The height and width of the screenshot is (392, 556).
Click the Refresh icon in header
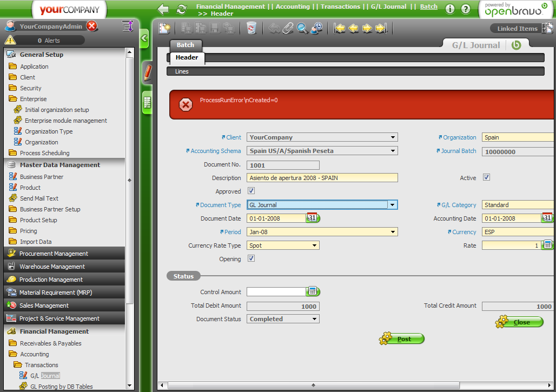click(x=182, y=9)
